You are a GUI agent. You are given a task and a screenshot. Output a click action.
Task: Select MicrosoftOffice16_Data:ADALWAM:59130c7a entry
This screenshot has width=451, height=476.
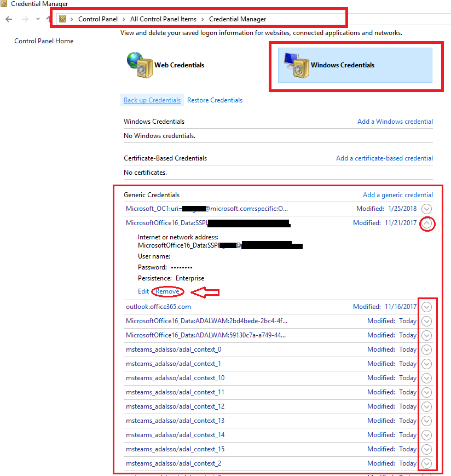coord(206,335)
